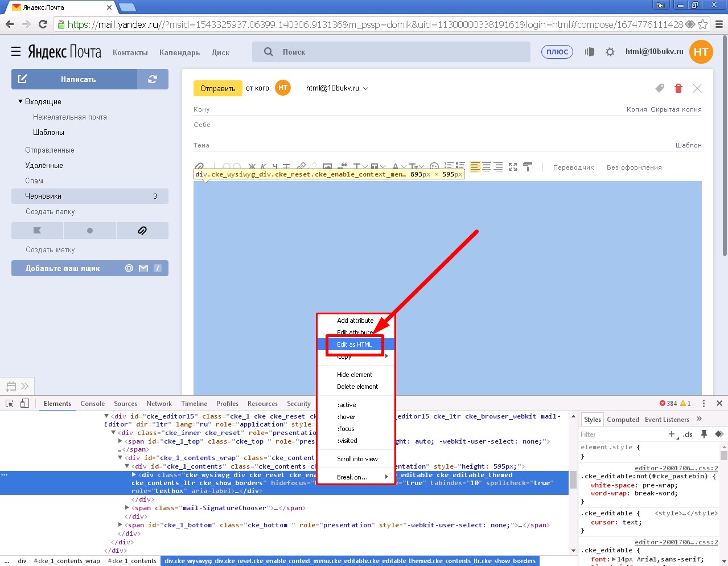Viewport: 728px width, 566px height.
Task: Click the ПЛЮС badge
Action: [x=557, y=52]
